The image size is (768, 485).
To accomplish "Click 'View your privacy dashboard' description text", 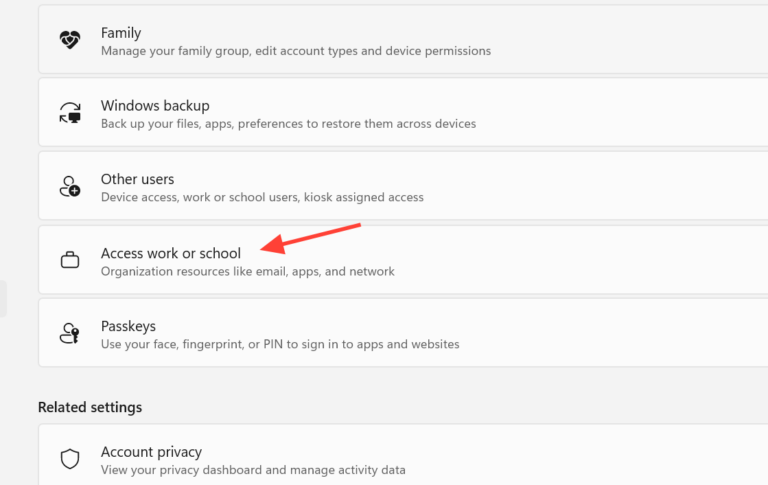I will [253, 470].
